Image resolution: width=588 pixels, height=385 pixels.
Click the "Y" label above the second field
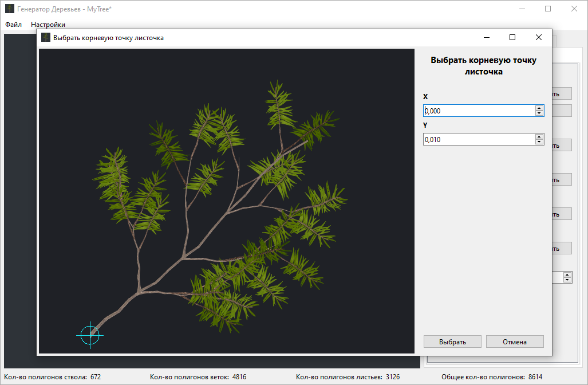coord(425,125)
